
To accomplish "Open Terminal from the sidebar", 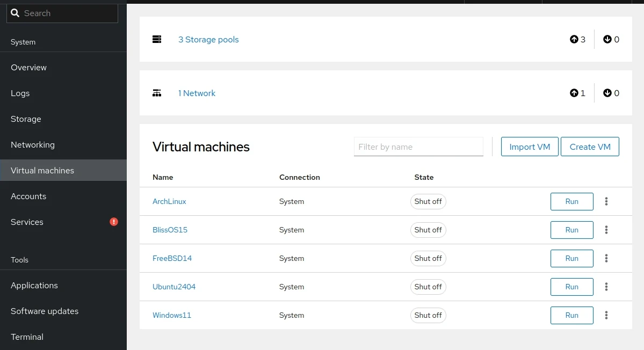I will coord(27,337).
